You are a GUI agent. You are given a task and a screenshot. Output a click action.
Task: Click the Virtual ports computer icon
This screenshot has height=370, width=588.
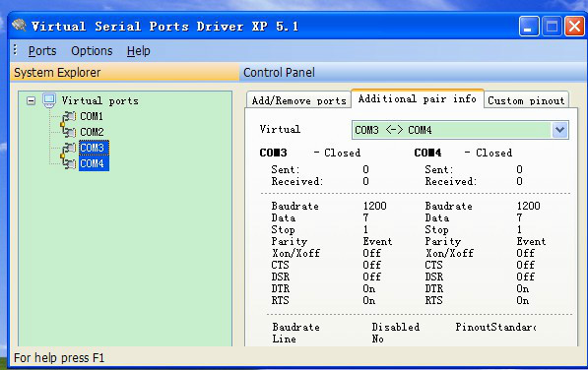(x=49, y=100)
